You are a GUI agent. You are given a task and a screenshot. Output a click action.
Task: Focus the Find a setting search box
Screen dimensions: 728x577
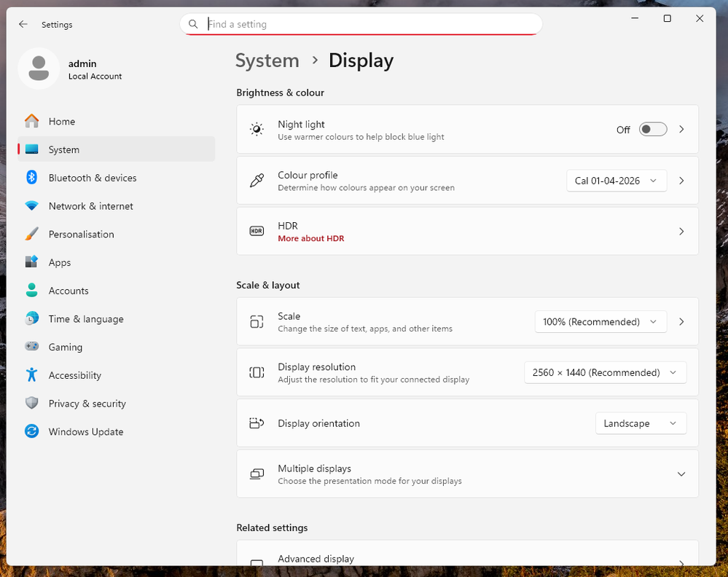(x=364, y=24)
